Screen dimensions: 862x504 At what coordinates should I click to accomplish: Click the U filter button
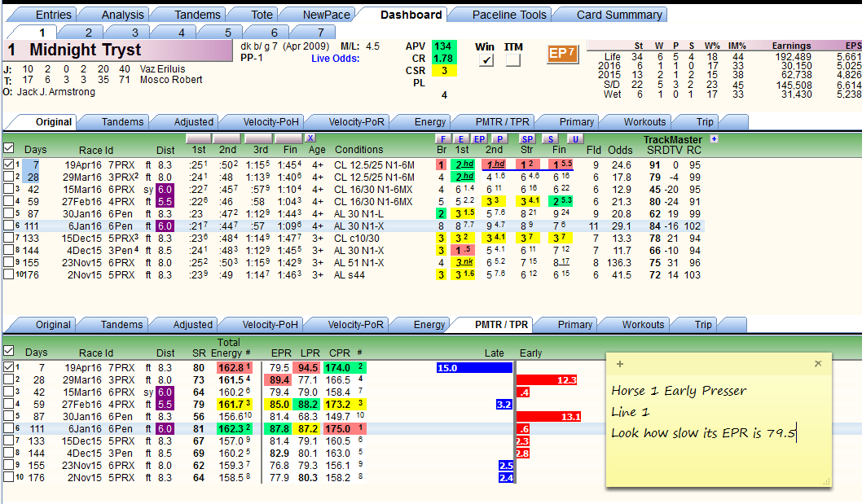click(575, 139)
